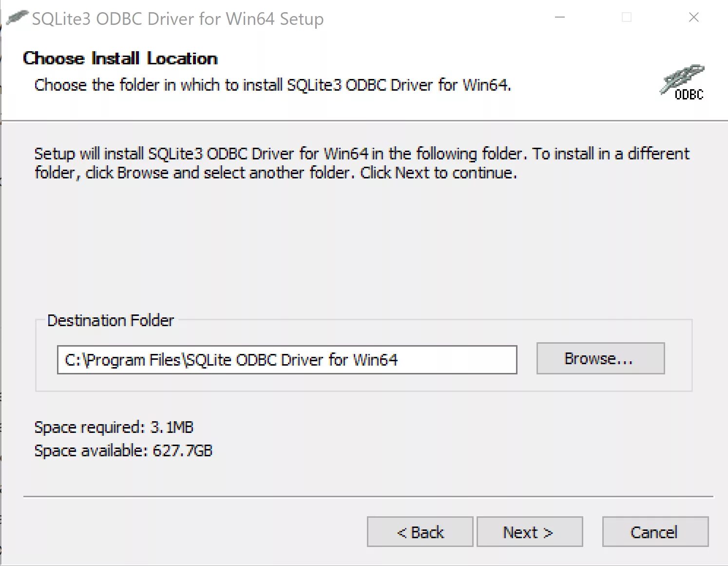728x566 pixels.
Task: Minimize the setup window
Action: pyautogui.click(x=560, y=18)
